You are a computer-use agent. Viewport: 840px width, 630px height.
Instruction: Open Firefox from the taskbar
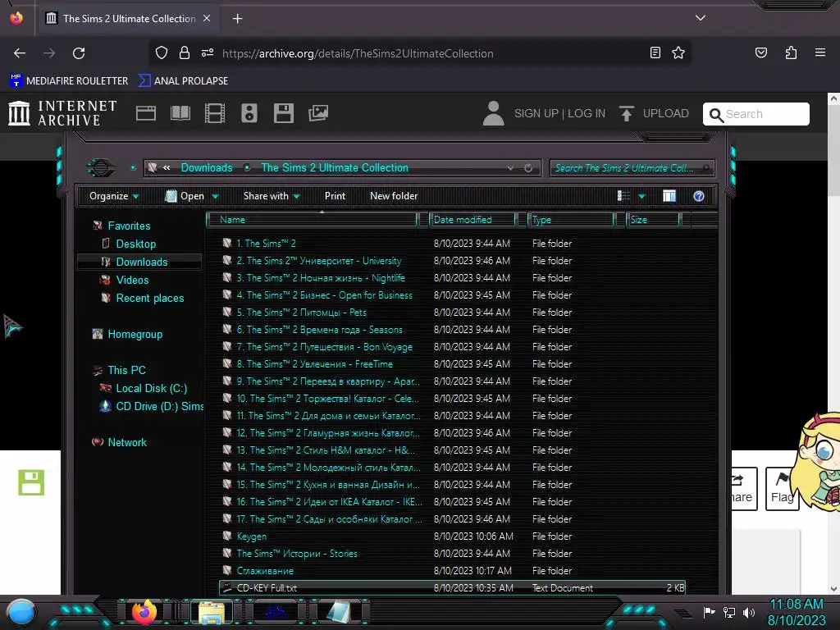pos(144,611)
